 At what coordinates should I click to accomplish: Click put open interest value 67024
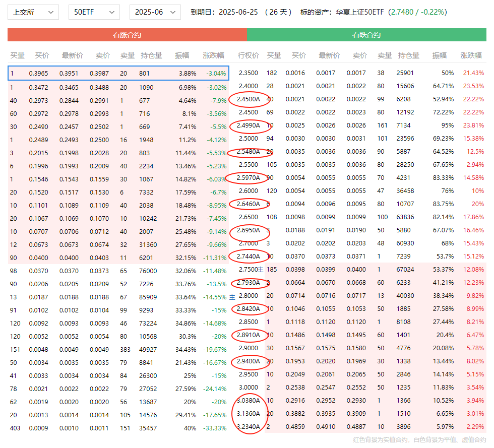click(x=405, y=270)
